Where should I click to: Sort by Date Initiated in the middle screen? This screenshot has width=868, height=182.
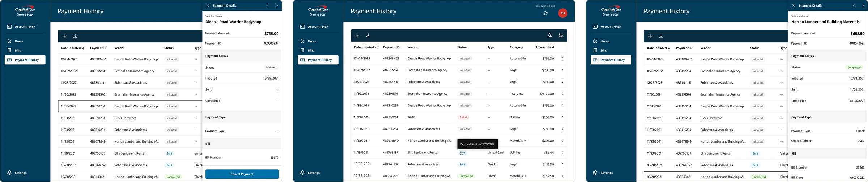coord(366,47)
